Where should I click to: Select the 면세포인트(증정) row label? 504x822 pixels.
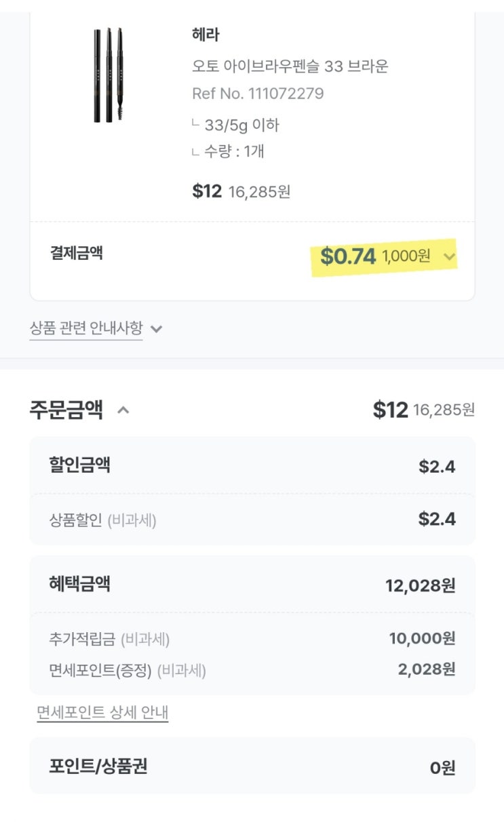point(128,671)
